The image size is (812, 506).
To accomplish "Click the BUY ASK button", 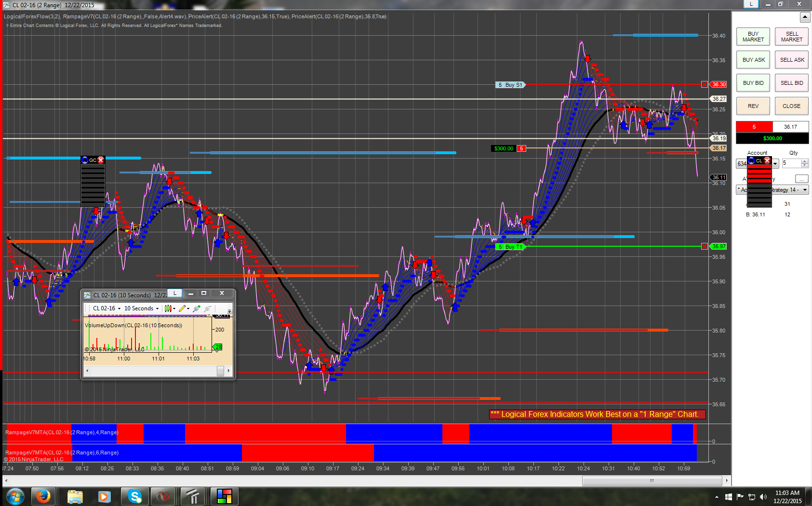I will pos(753,60).
